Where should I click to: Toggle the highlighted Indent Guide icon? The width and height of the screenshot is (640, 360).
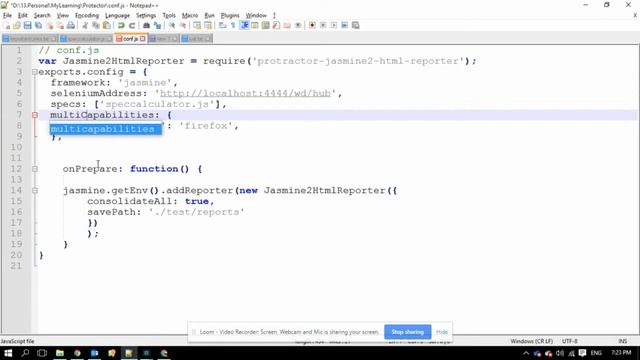tap(244, 25)
